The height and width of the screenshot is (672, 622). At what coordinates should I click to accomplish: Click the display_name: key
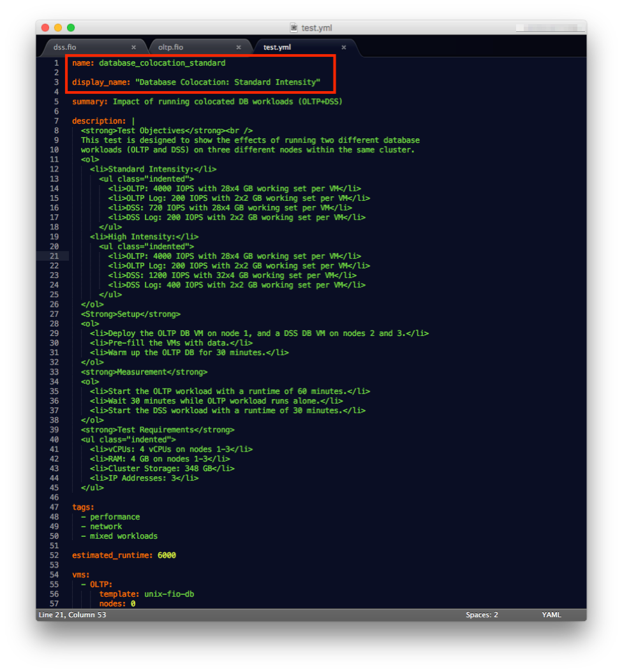[x=101, y=82]
